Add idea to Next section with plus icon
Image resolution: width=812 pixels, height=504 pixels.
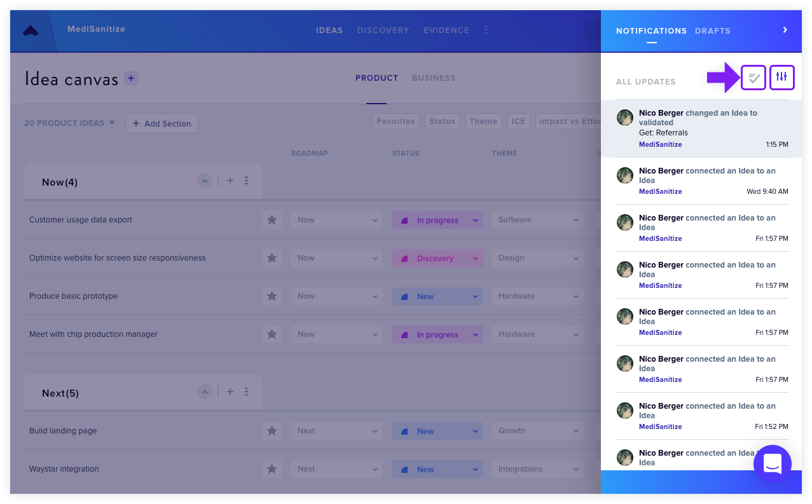(230, 392)
